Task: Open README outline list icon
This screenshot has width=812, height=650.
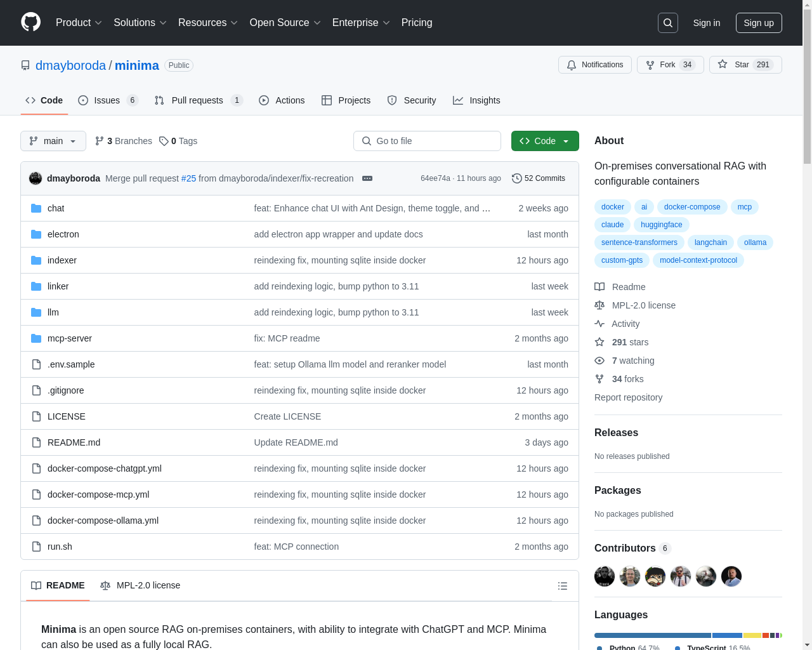Action: (563, 586)
